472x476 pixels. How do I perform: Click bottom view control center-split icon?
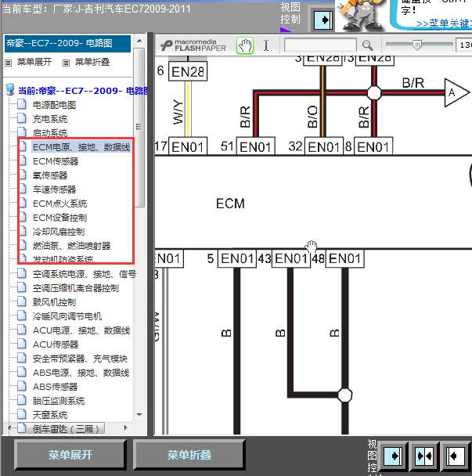(425, 456)
